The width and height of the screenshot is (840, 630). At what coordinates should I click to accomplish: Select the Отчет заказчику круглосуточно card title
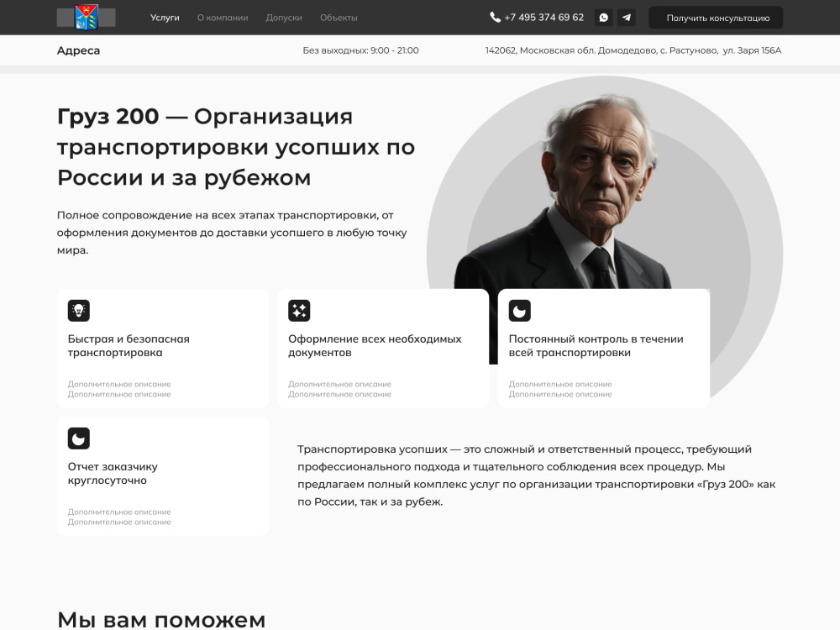[x=113, y=473]
